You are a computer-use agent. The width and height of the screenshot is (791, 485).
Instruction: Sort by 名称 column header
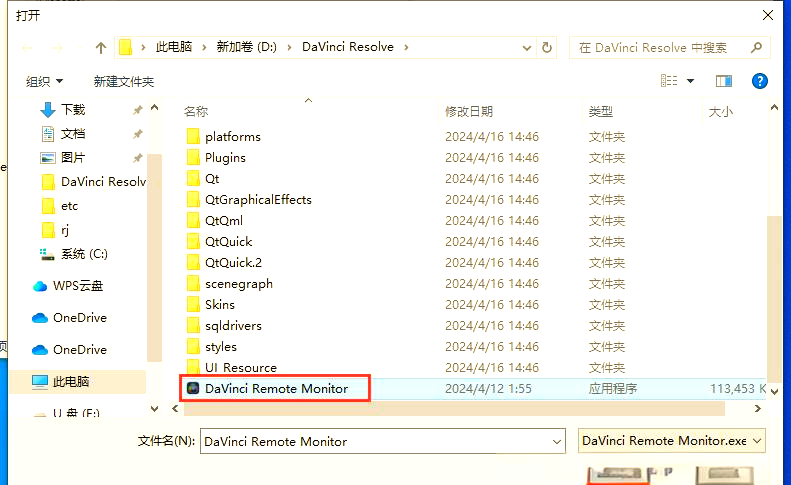196,112
